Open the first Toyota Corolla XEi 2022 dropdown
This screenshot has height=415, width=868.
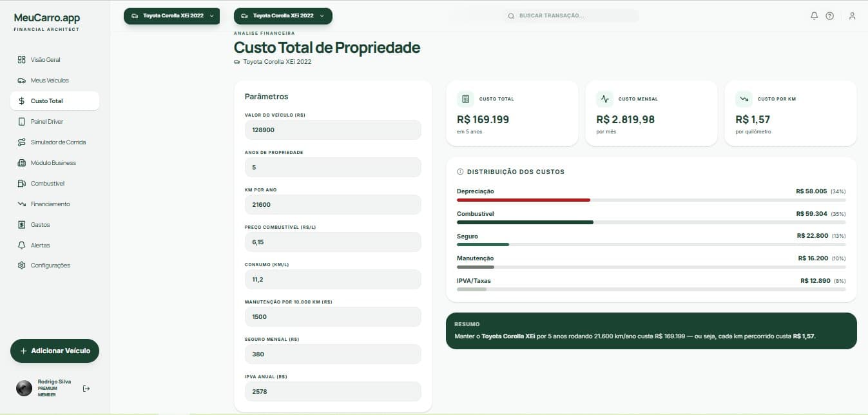click(x=171, y=15)
